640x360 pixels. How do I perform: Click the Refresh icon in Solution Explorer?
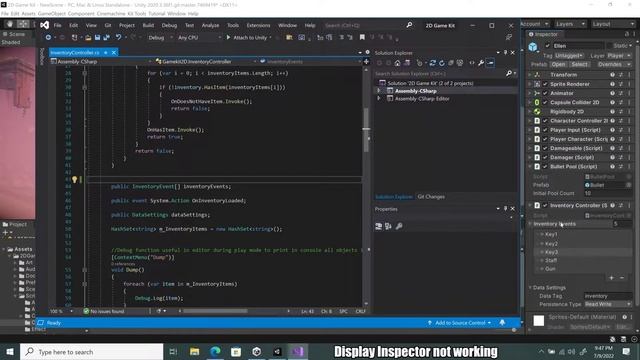(442, 63)
